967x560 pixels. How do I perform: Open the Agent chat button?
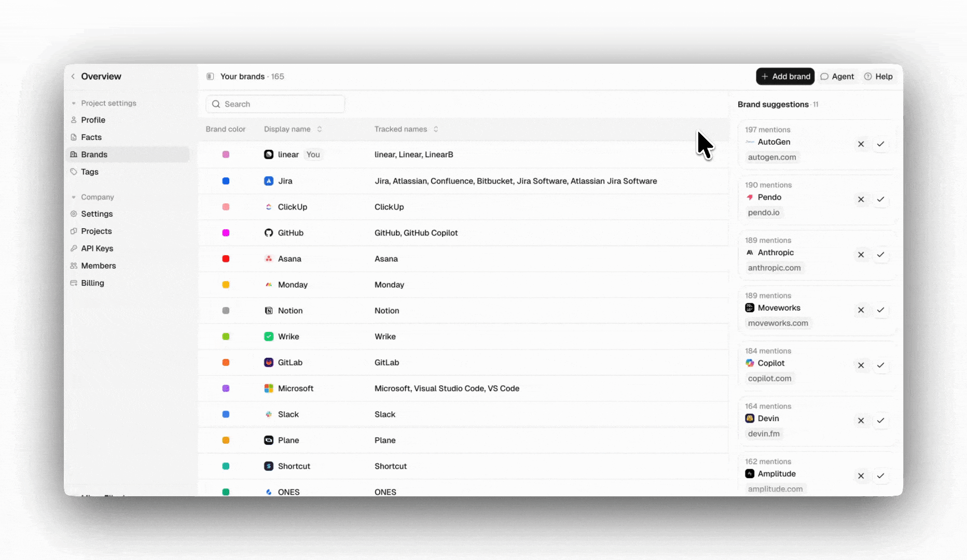tap(837, 76)
